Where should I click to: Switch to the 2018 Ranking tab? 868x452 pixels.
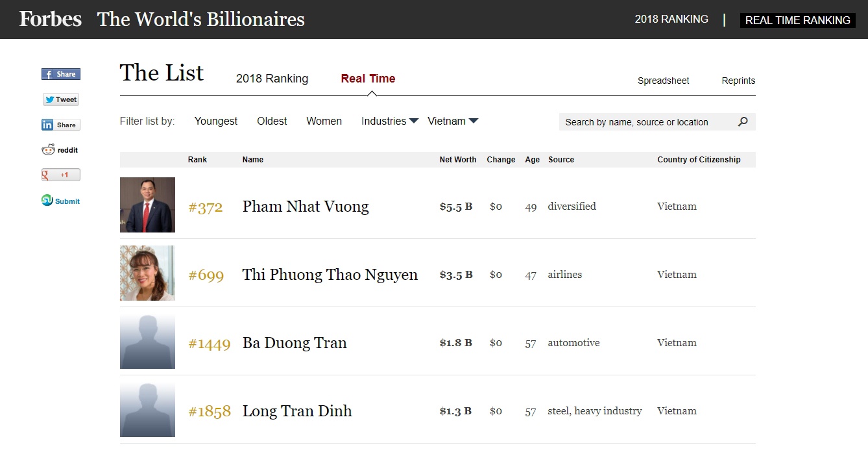[x=272, y=78]
